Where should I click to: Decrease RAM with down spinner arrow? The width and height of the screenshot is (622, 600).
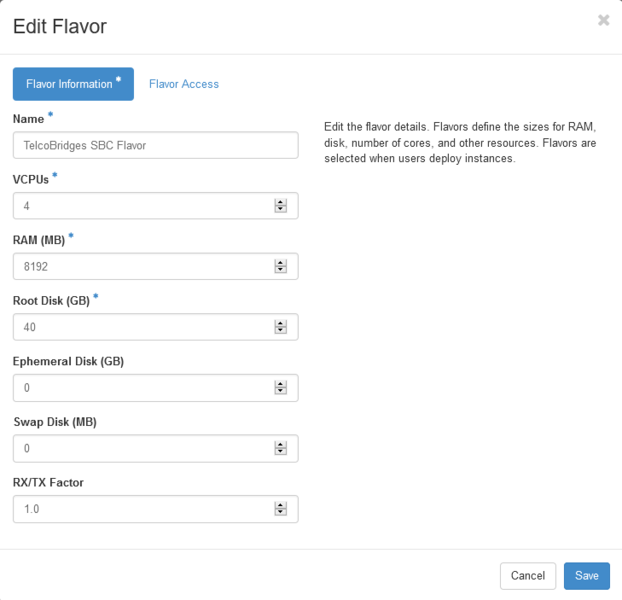pos(280,270)
